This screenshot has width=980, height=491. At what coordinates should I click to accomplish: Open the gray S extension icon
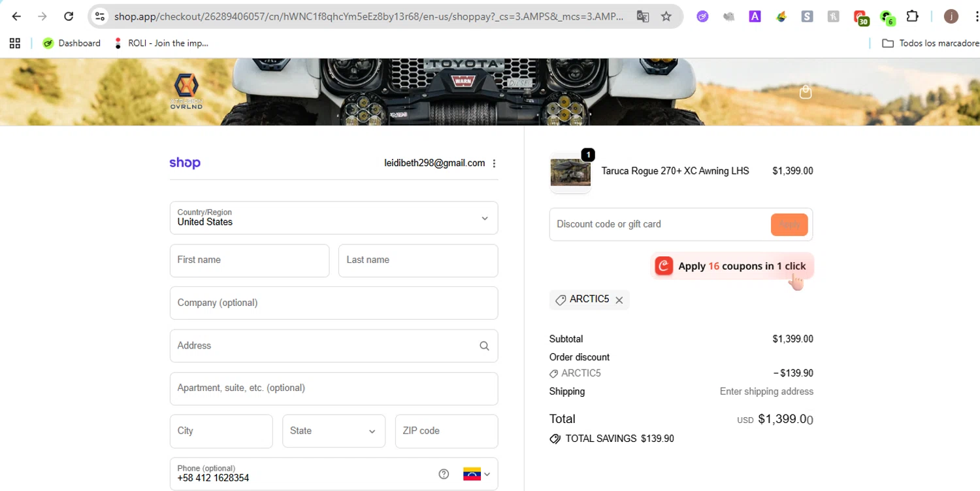pyautogui.click(x=807, y=16)
